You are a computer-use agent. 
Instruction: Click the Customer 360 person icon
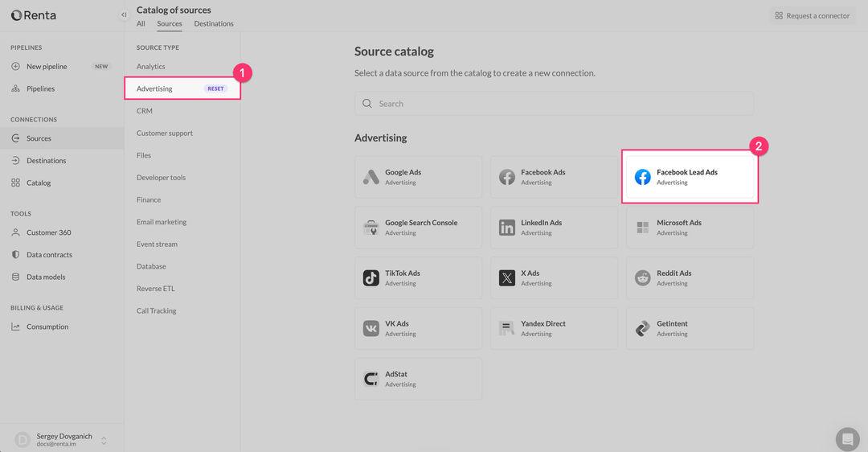[15, 232]
